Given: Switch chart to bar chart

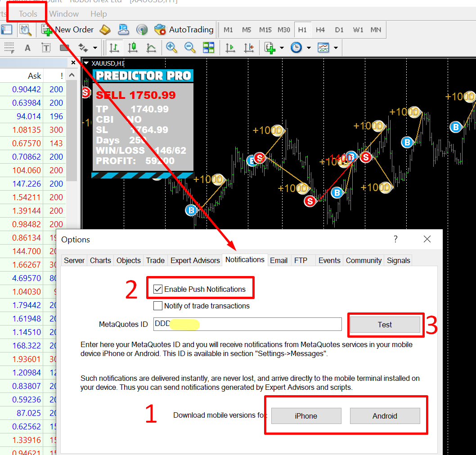Looking at the screenshot, I should 114,48.
